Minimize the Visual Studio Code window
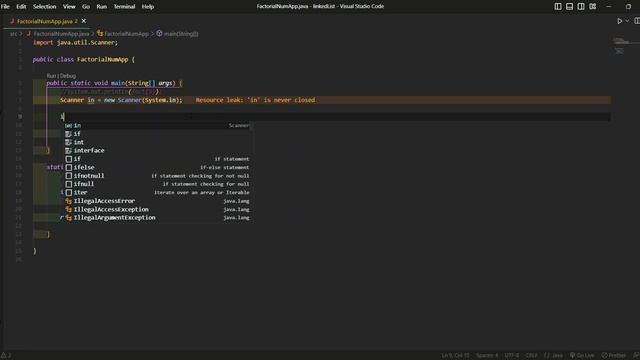Screen dimensions: 640x360 pos(609,7)
